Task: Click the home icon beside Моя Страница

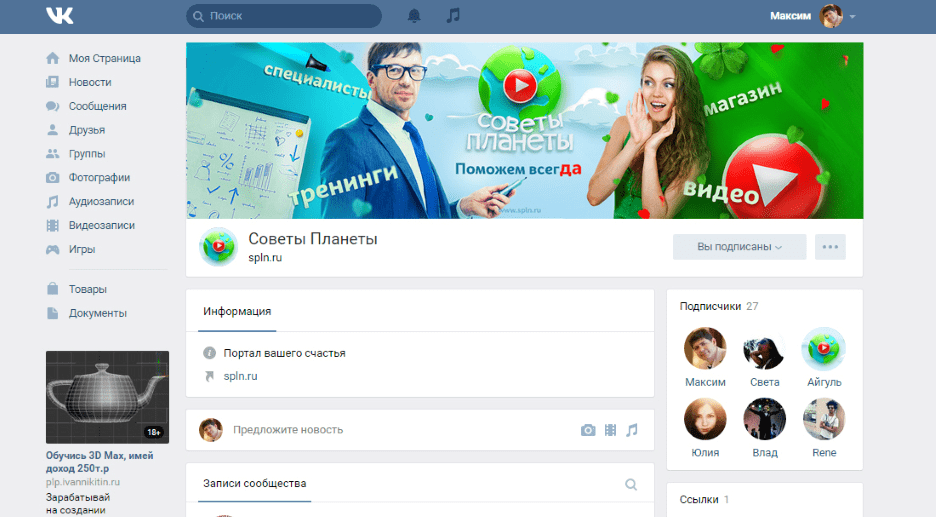Action: click(53, 58)
